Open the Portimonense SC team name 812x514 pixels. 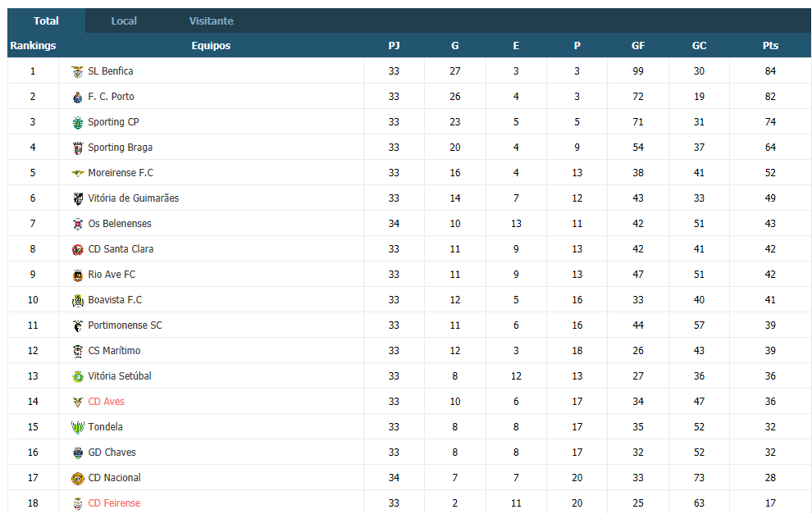(125, 325)
